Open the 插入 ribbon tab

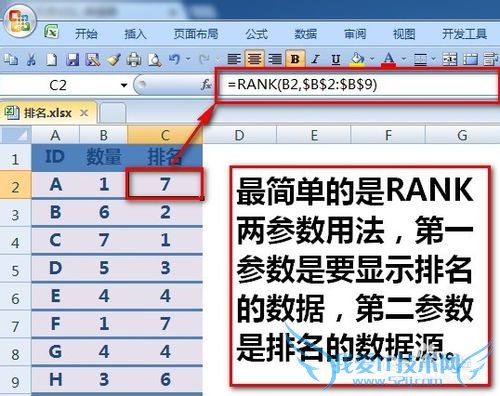pyautogui.click(x=135, y=34)
